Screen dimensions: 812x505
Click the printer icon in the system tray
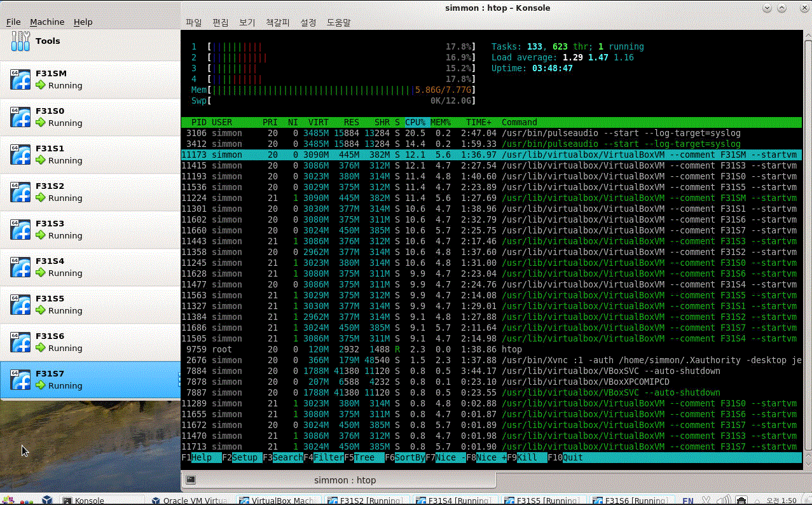click(x=741, y=501)
